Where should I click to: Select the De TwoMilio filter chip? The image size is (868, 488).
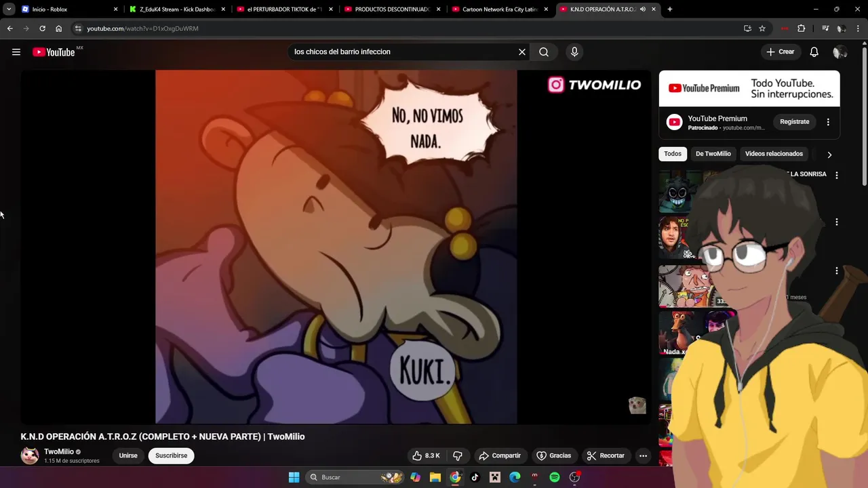click(x=713, y=154)
